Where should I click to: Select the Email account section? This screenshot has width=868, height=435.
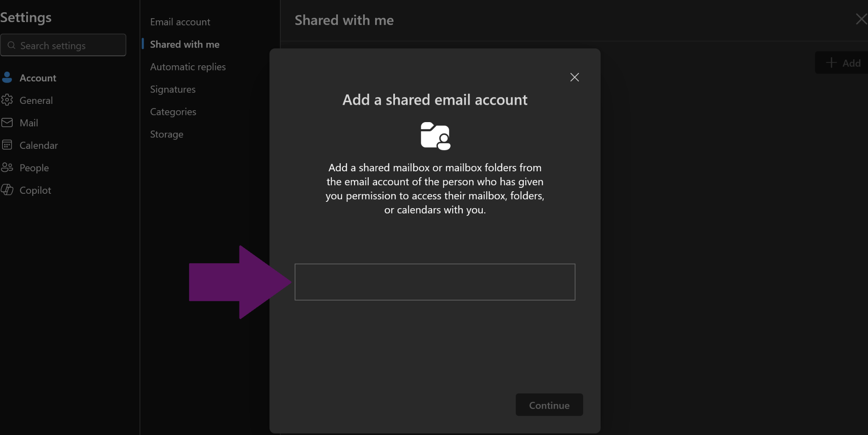[x=180, y=22]
